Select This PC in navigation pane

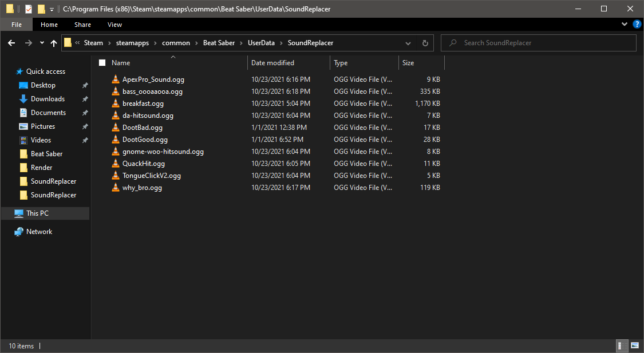point(45,213)
